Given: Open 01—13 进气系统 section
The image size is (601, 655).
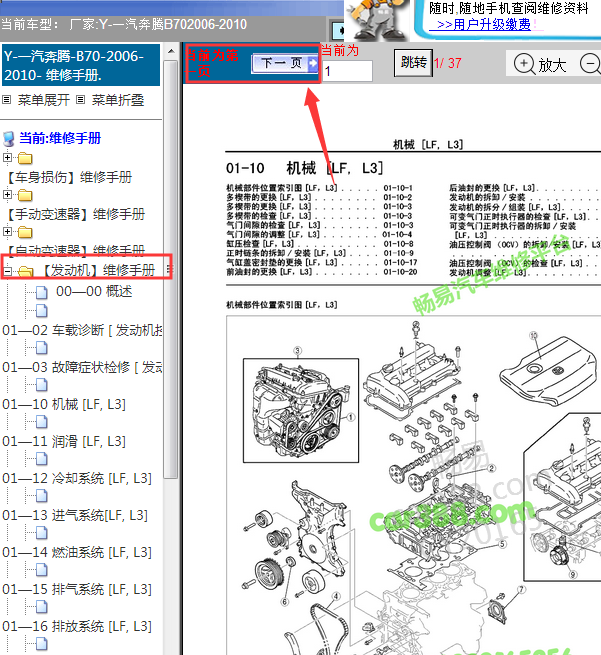Looking at the screenshot, I should coord(75,515).
